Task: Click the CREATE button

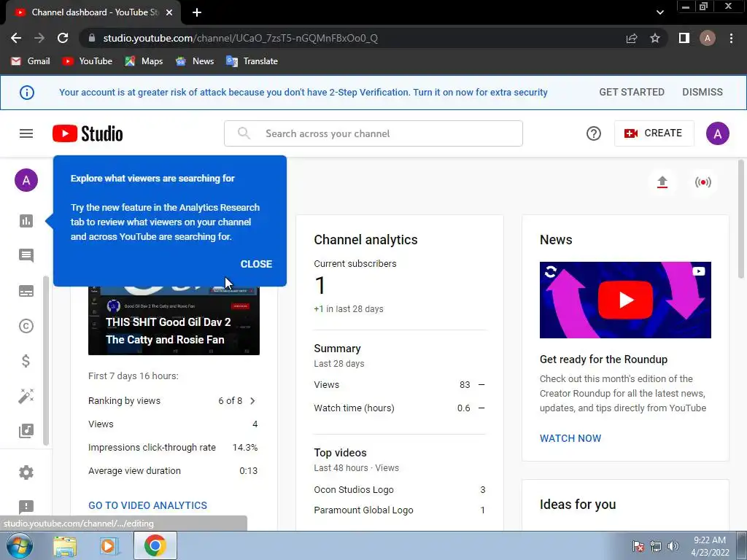Action: pyautogui.click(x=654, y=133)
